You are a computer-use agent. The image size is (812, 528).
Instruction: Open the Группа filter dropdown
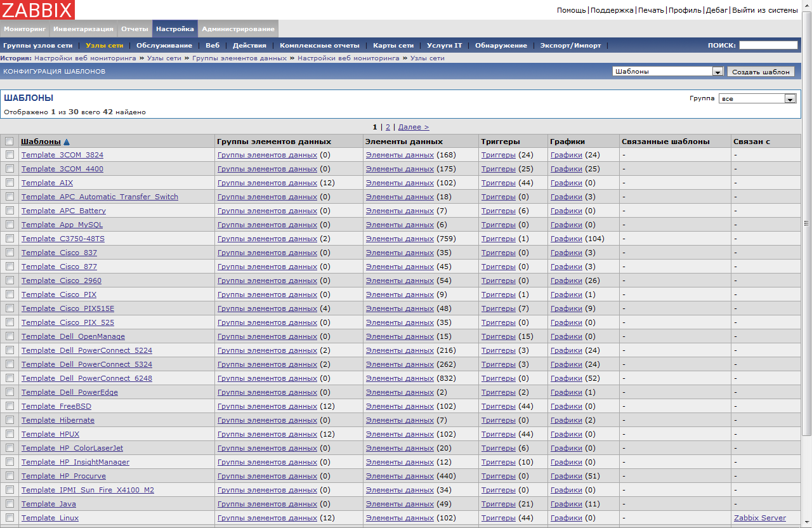click(757, 98)
